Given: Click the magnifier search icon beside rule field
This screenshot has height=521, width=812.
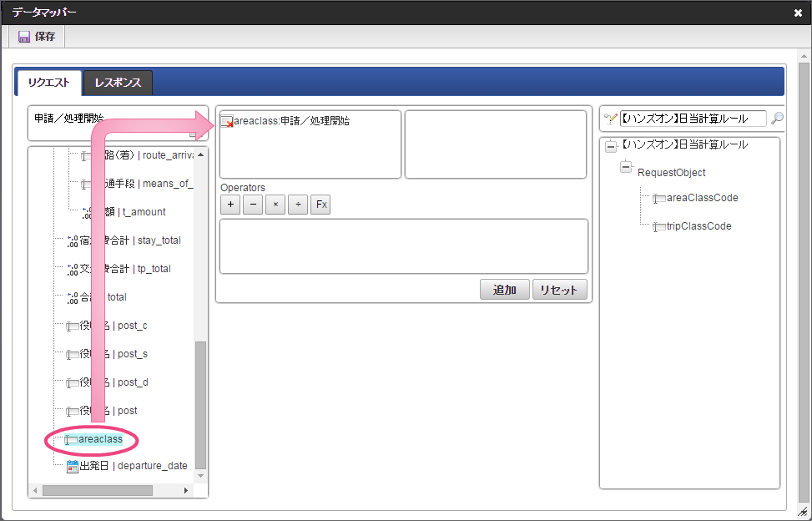Looking at the screenshot, I should pos(777,119).
